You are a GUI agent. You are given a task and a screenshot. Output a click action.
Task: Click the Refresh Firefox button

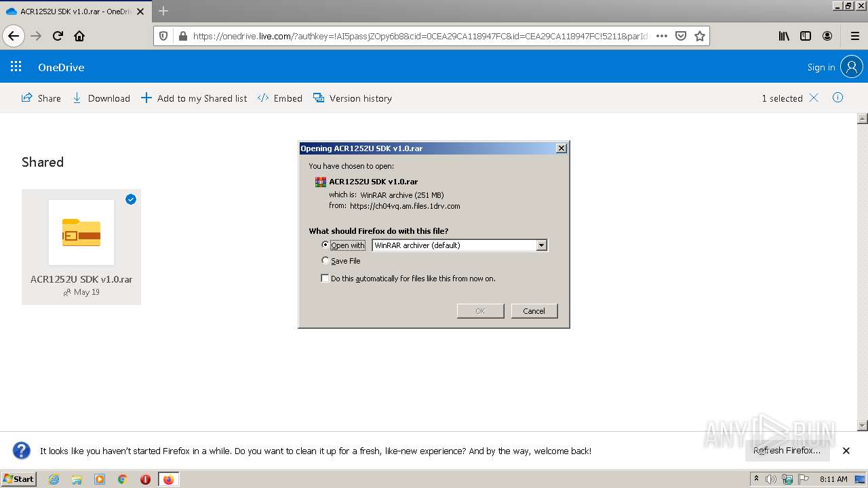(787, 450)
